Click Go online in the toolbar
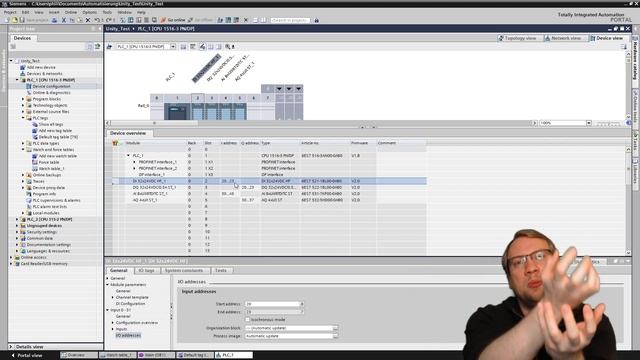The height and width of the screenshot is (360, 640). tap(173, 20)
